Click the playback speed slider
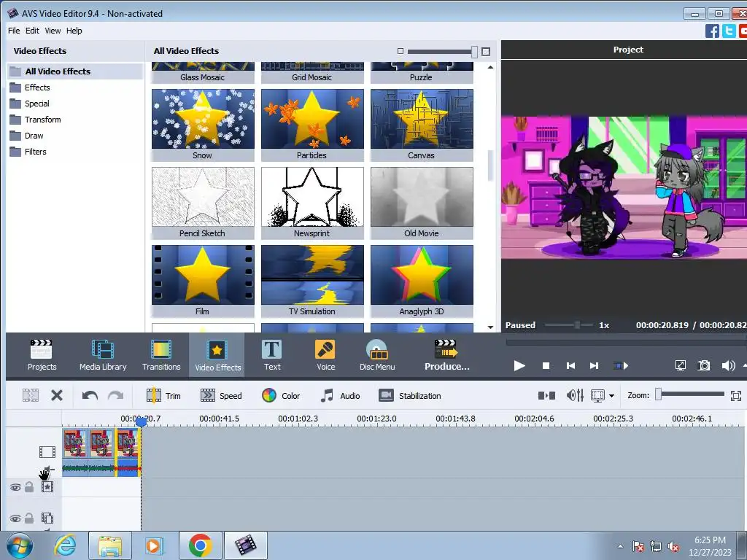This screenshot has width=747, height=560. click(569, 325)
